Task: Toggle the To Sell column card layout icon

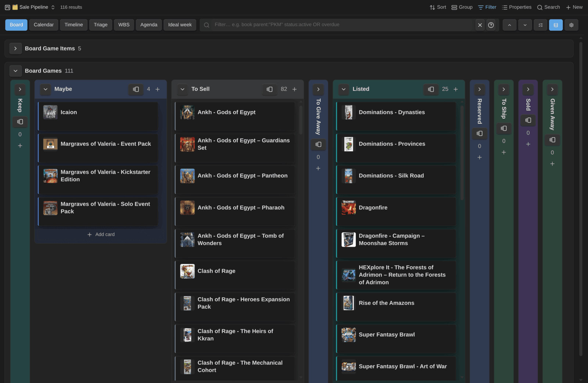Action: 270,89
